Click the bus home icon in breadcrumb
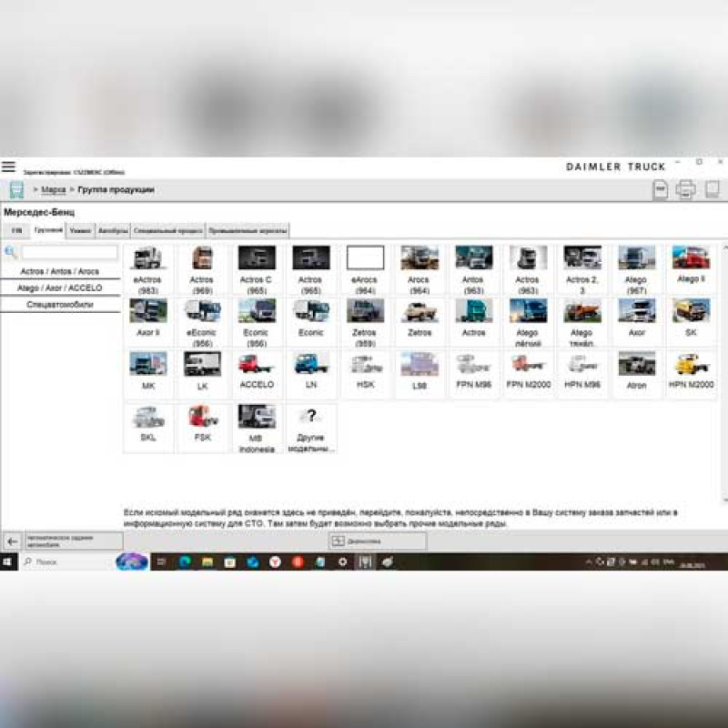The height and width of the screenshot is (728, 728). pyautogui.click(x=16, y=190)
